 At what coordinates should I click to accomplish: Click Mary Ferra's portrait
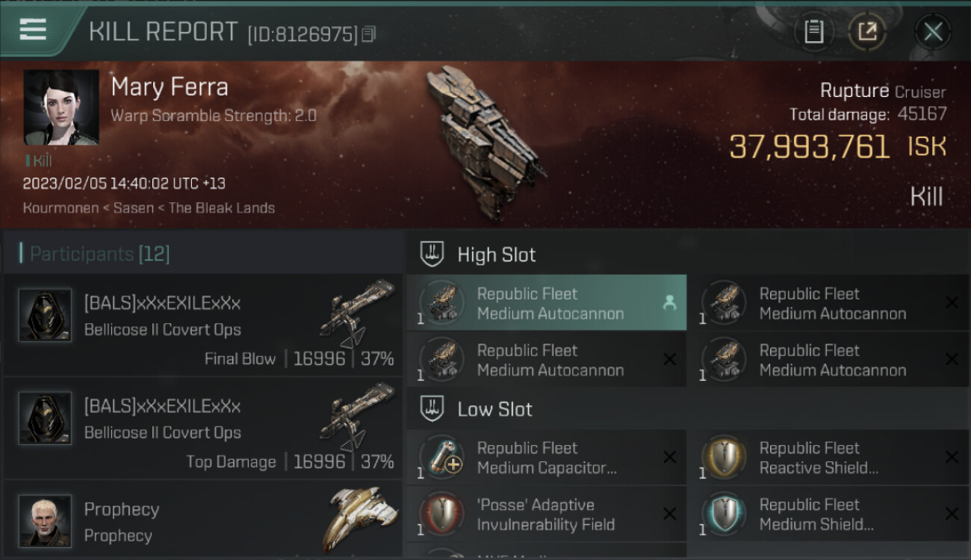(x=61, y=108)
